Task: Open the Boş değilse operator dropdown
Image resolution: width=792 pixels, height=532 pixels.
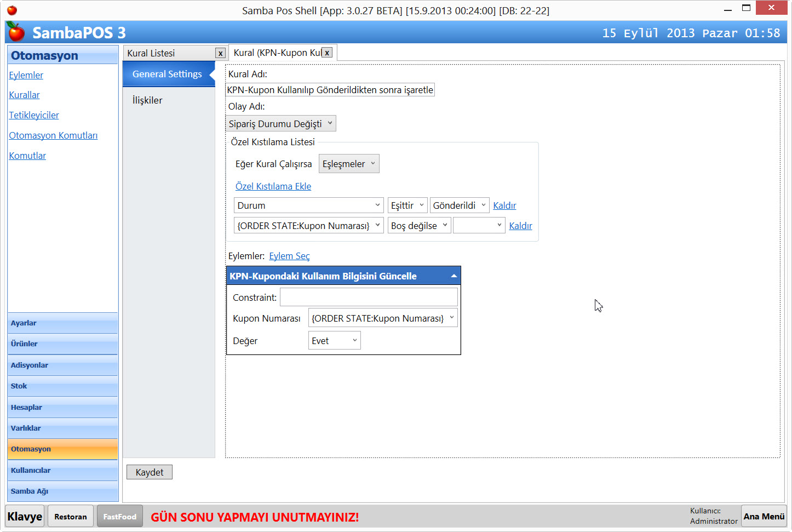Action: [x=419, y=226]
